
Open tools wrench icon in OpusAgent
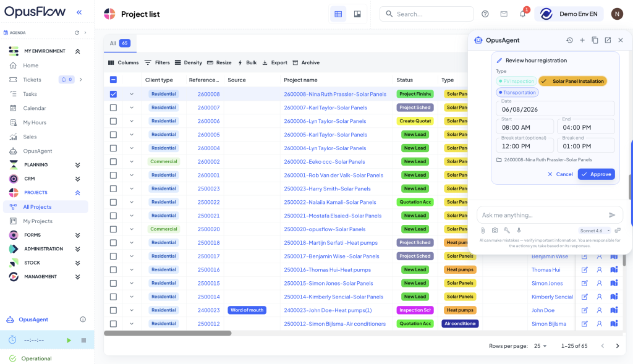pyautogui.click(x=507, y=231)
